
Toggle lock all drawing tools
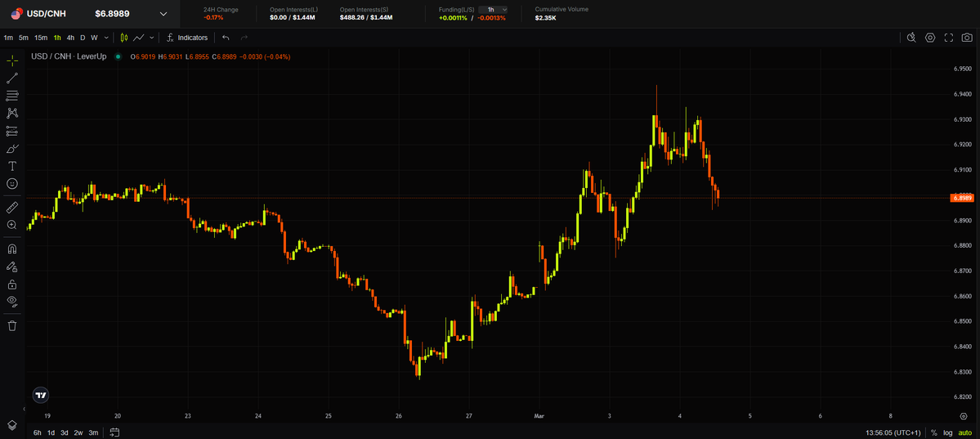pyautogui.click(x=12, y=284)
